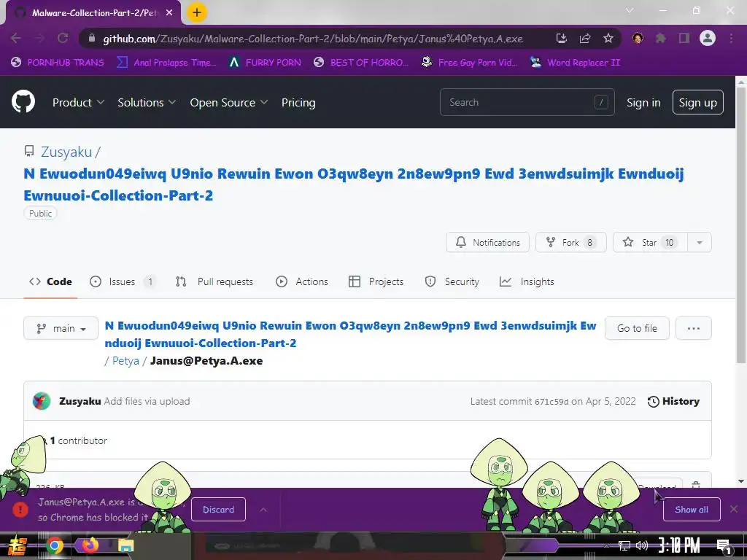Expand the Star lists dropdown arrow
747x560 pixels.
700,242
